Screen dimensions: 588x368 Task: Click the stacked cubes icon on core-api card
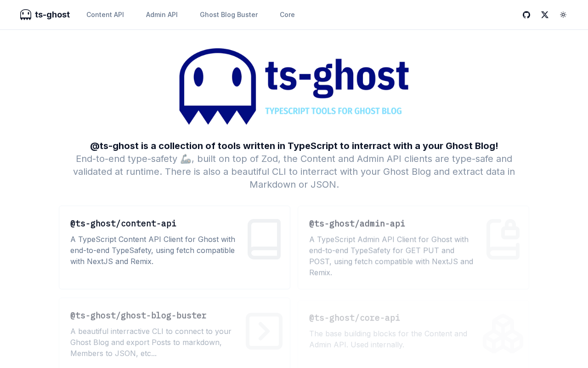[503, 333]
